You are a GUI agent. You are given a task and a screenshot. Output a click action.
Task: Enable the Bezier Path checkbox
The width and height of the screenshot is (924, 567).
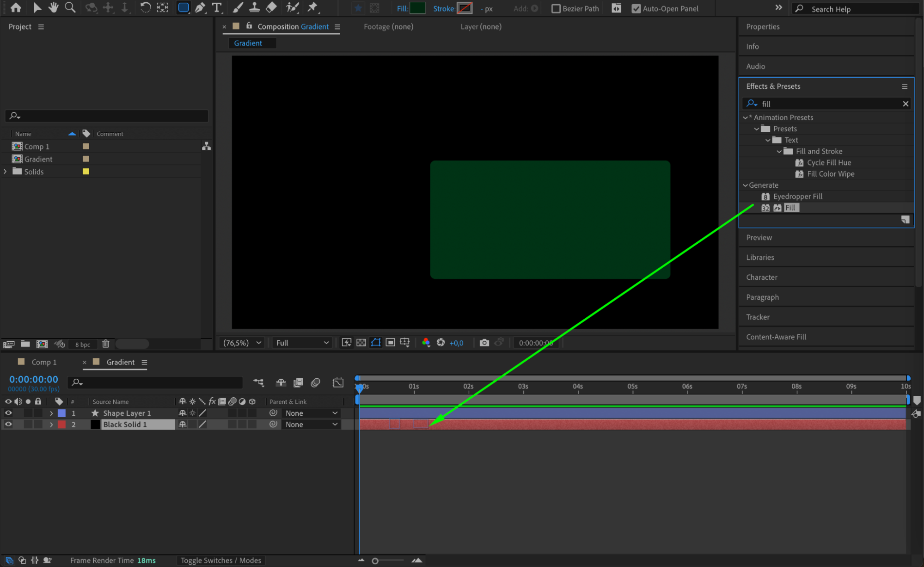point(556,8)
